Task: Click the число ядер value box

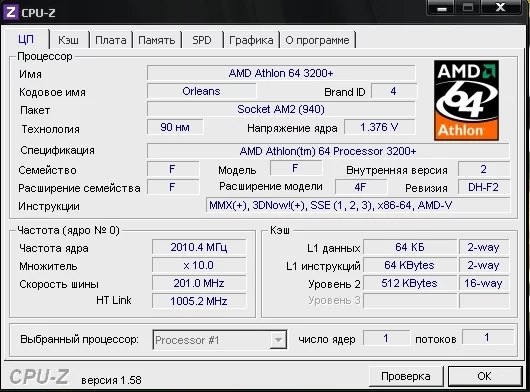Action: (386, 338)
